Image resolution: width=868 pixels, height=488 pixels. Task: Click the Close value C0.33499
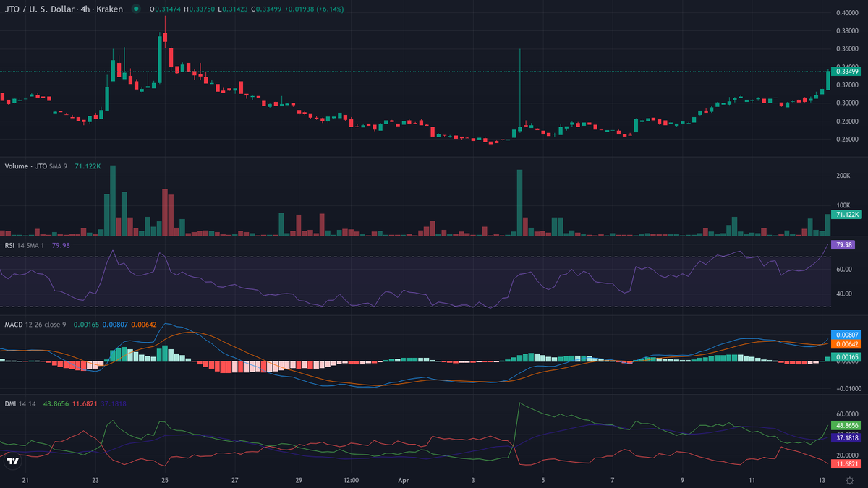click(x=265, y=9)
